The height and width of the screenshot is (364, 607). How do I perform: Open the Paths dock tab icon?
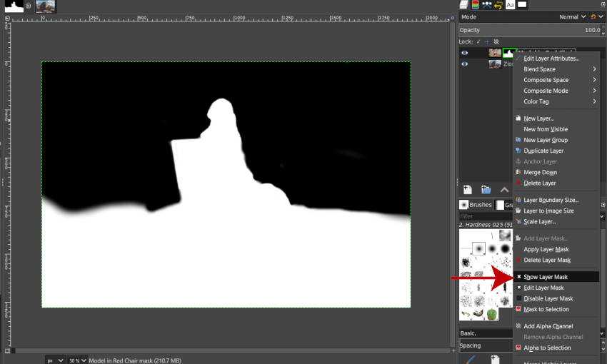click(487, 4)
